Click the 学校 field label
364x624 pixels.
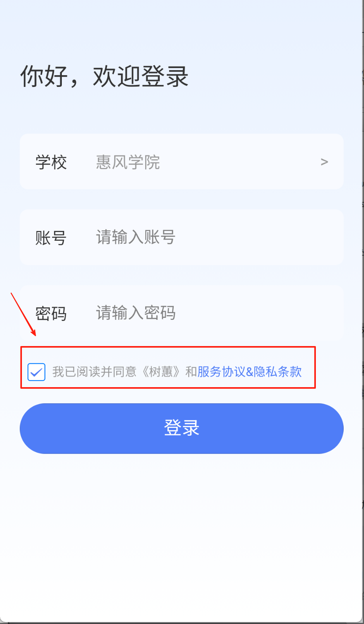[51, 162]
